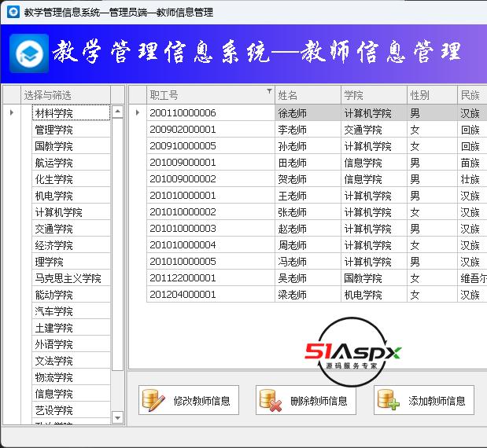487x448 pixels.
Task: Select employee number 200110000006
Action: (211, 112)
